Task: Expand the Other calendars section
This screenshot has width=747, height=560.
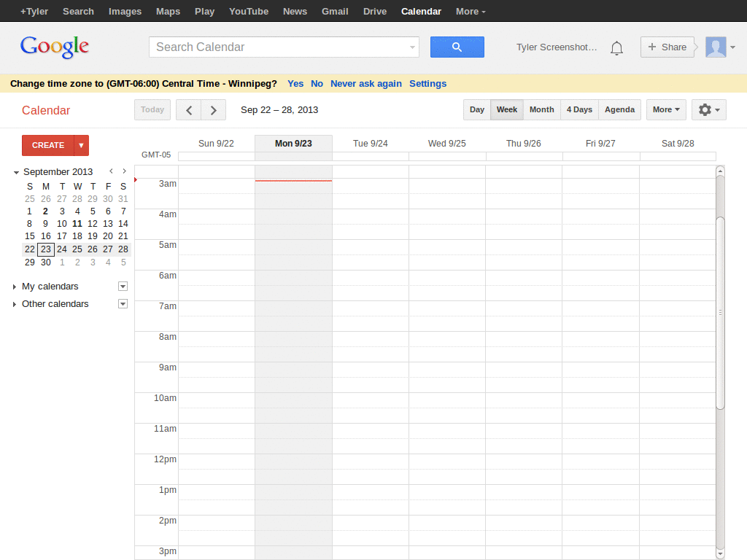Action: pyautogui.click(x=15, y=304)
